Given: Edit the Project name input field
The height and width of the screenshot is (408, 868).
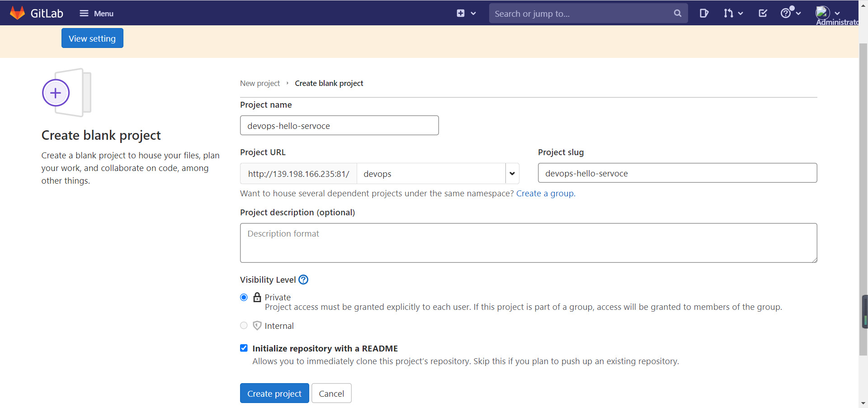Looking at the screenshot, I should (x=340, y=125).
